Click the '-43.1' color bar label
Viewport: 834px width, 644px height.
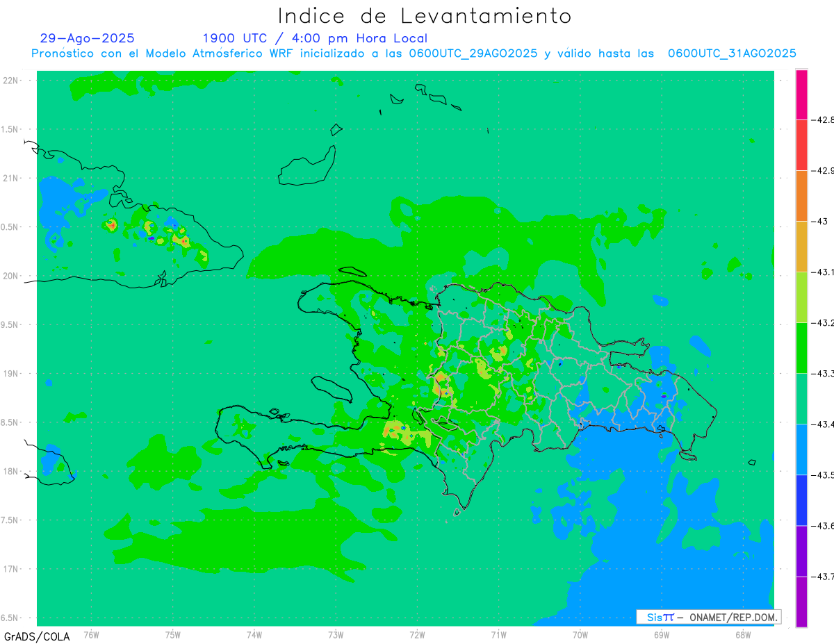(x=823, y=272)
